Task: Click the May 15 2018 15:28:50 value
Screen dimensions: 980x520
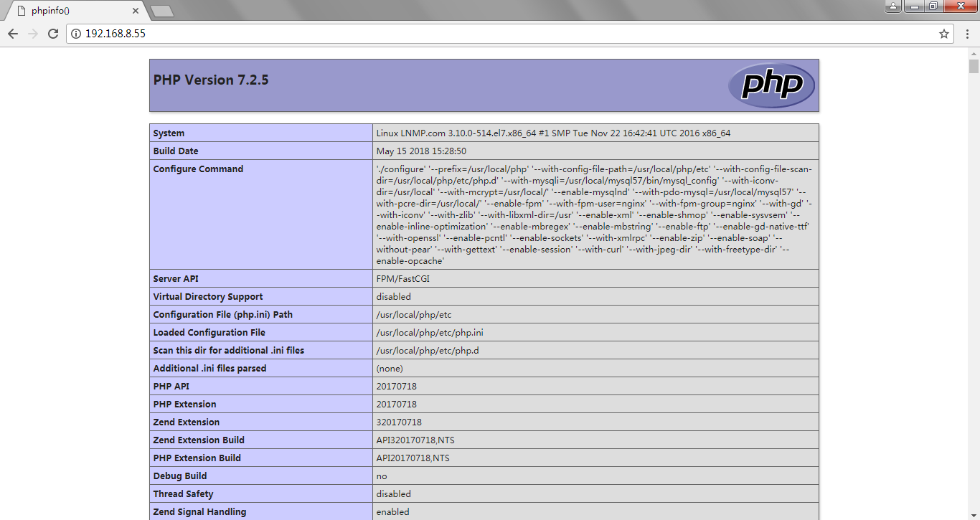Action: click(421, 151)
